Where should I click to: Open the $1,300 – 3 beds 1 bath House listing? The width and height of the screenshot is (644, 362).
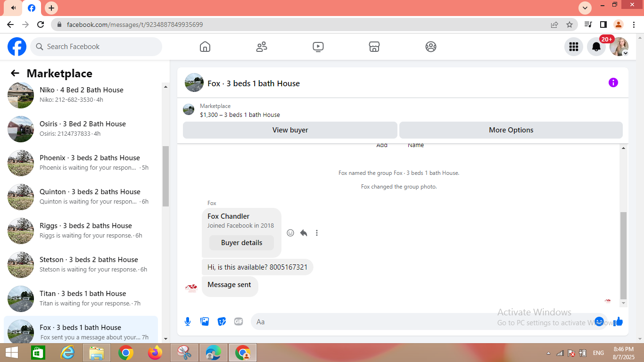[x=240, y=115]
